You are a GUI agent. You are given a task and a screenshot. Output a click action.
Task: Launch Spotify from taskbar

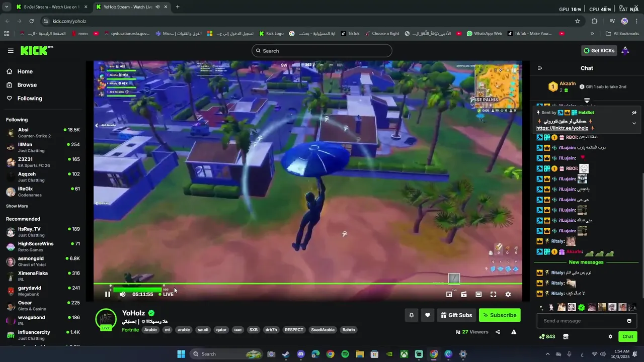345,354
